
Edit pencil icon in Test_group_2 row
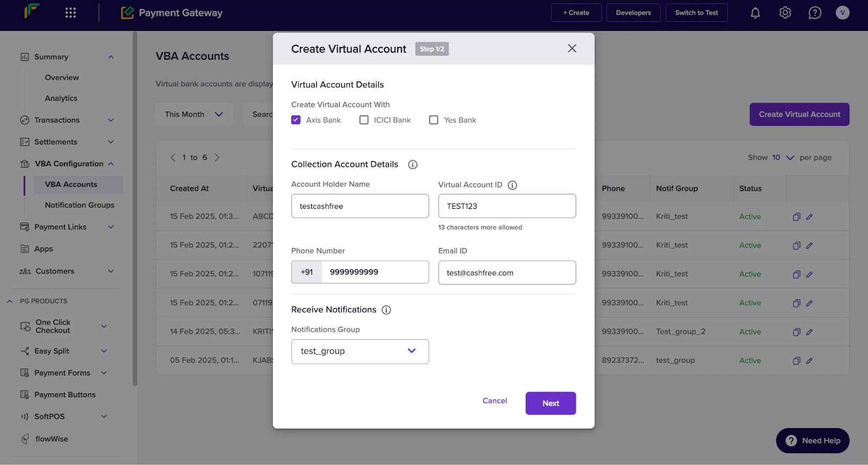tap(809, 332)
